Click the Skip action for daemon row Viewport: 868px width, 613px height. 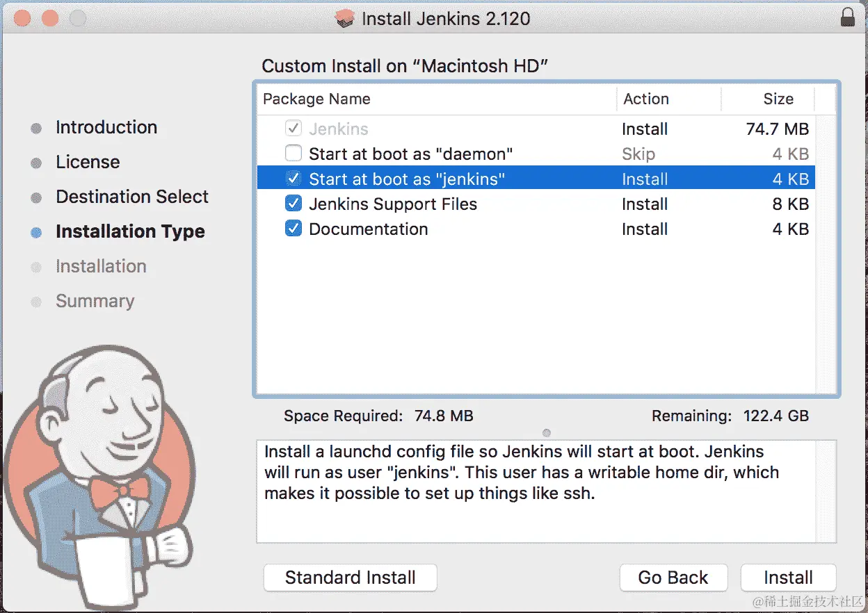coord(638,154)
